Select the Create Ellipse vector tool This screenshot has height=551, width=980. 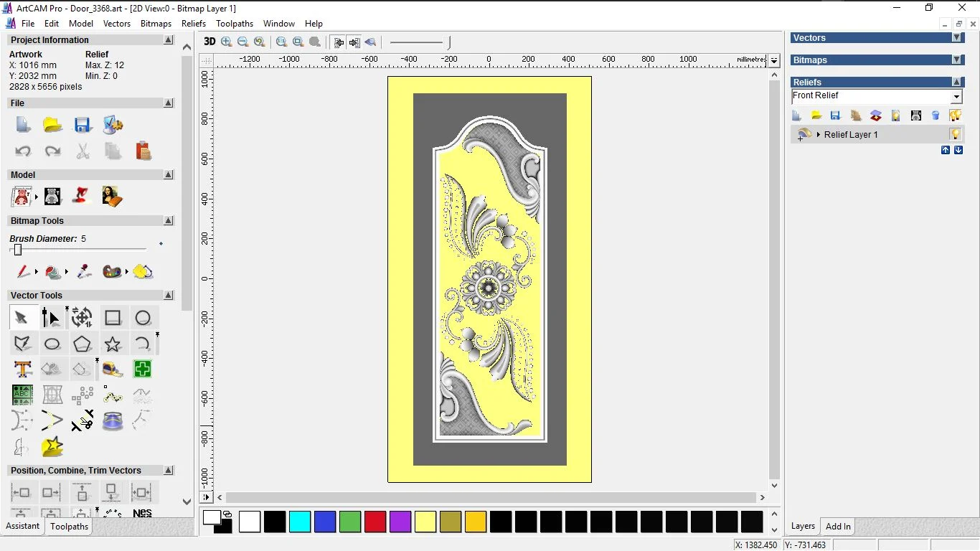coord(52,344)
